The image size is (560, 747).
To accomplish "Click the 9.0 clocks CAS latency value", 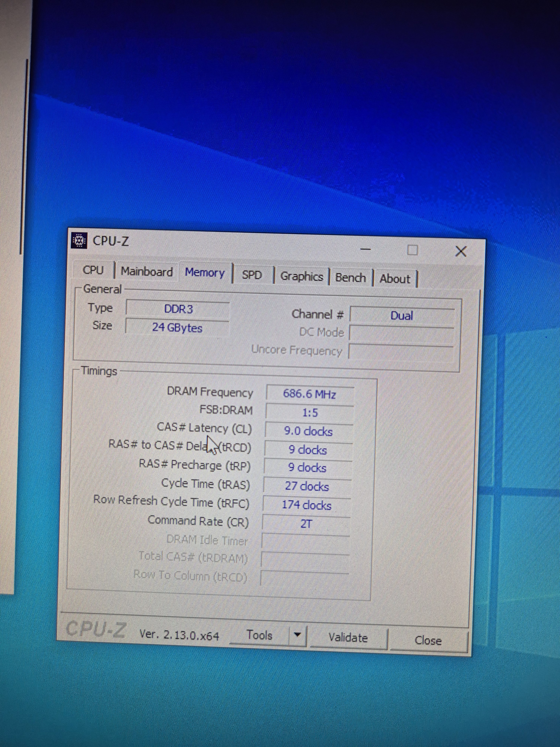I will (x=309, y=431).
